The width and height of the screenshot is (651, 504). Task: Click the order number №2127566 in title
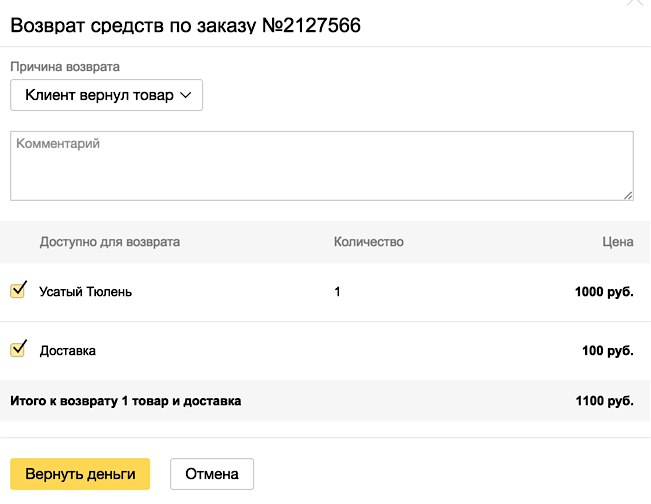(x=311, y=25)
